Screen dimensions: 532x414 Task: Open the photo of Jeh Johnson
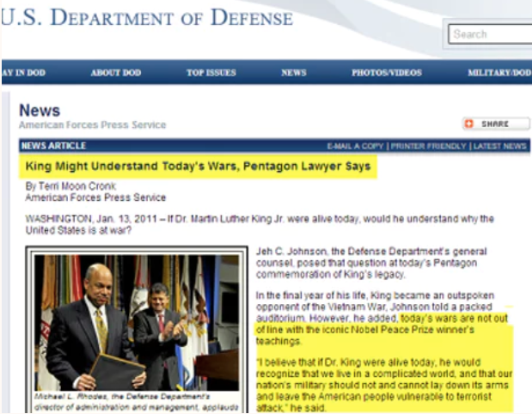[137, 322]
